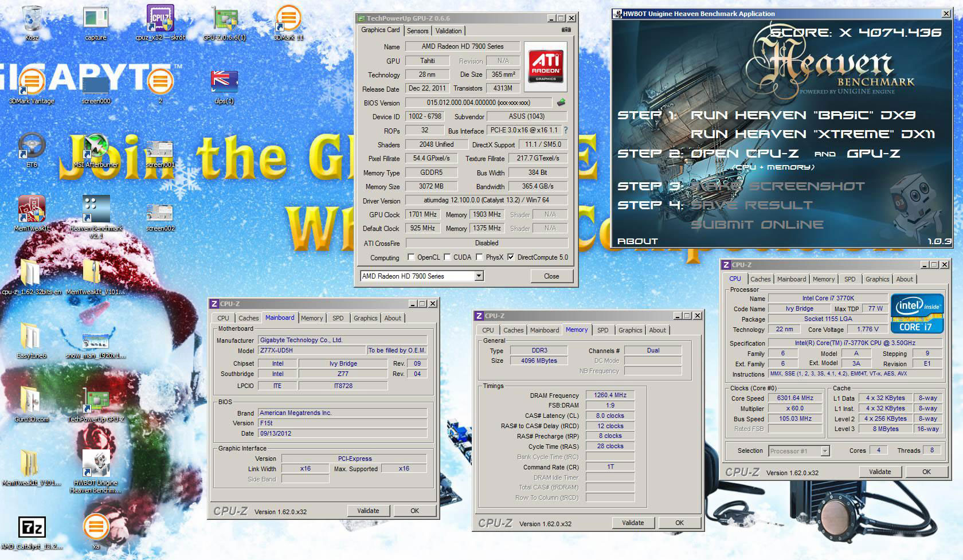
Task: Click the BIOS save chip icon in GPU-Z
Action: pyautogui.click(x=561, y=102)
